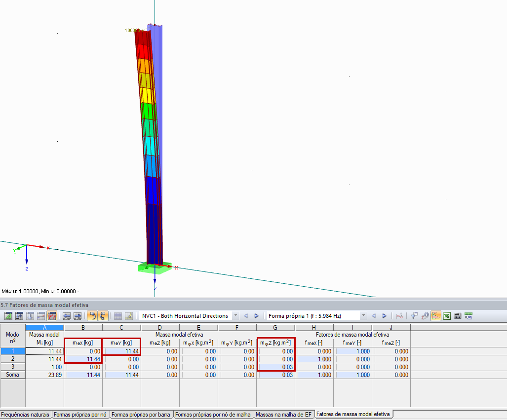Click the mφZ [kg.m2] column label
507x420 pixels.
tap(275, 343)
